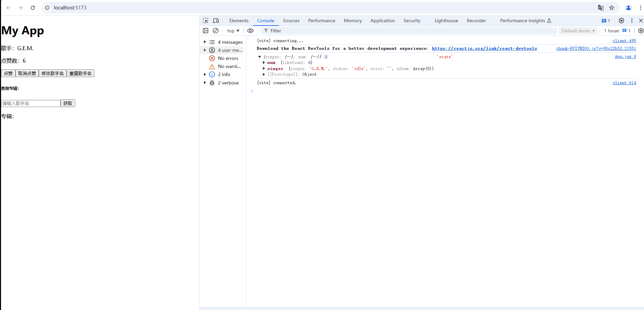The height and width of the screenshot is (310, 644).
Task: Toggle the device toolbar icon
Action: 216,21
